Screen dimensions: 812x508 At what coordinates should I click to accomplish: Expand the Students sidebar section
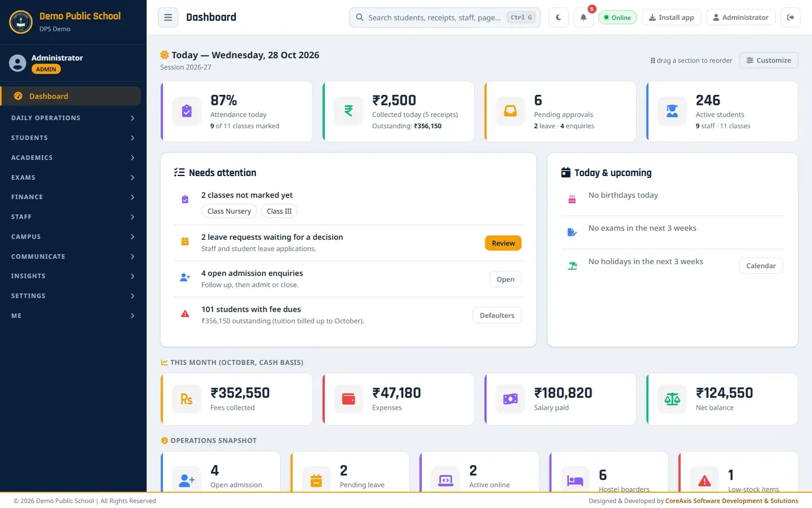point(73,138)
